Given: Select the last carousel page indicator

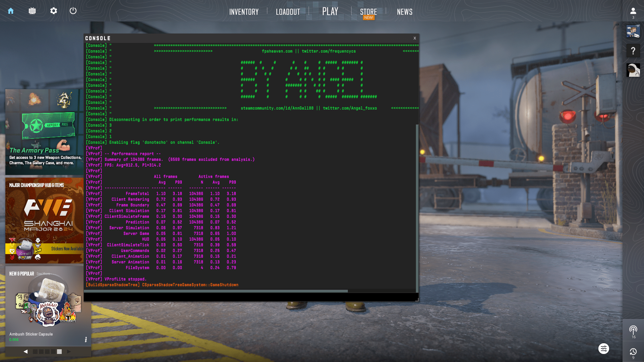Looking at the screenshot, I should pos(59,352).
